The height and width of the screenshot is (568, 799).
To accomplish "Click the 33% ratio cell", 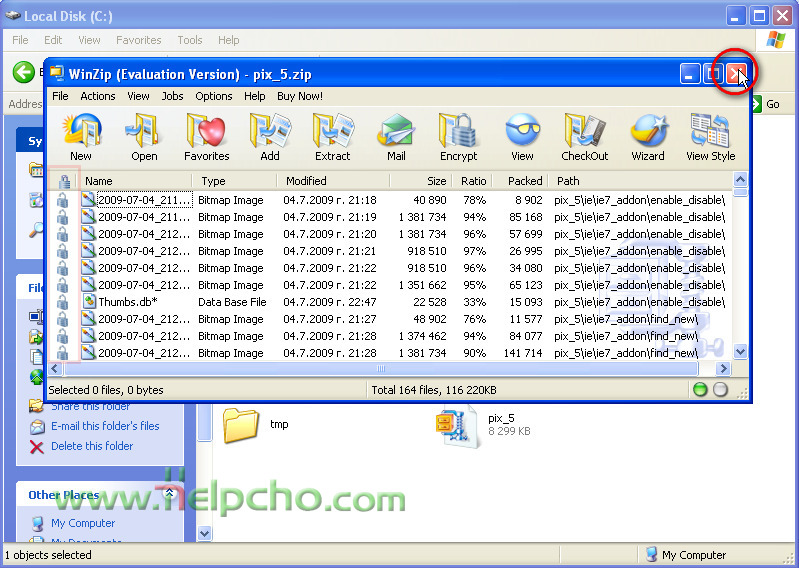I will pos(474,302).
